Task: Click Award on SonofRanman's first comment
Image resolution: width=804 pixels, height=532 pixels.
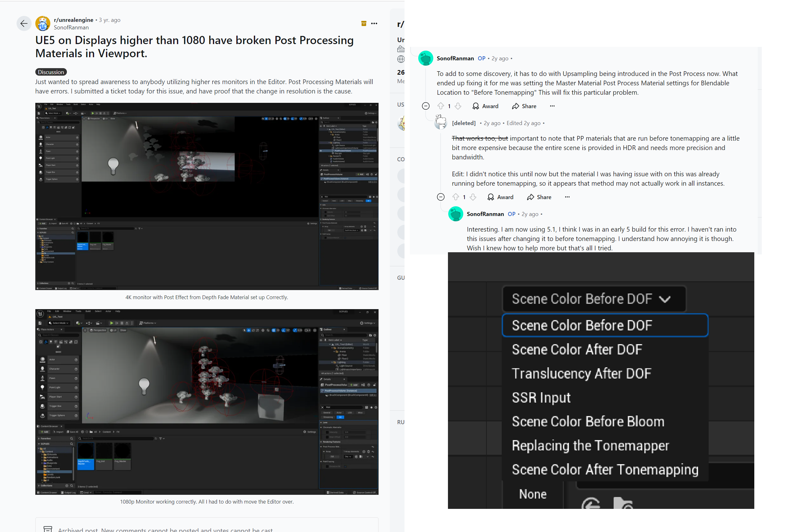Action: click(x=485, y=106)
